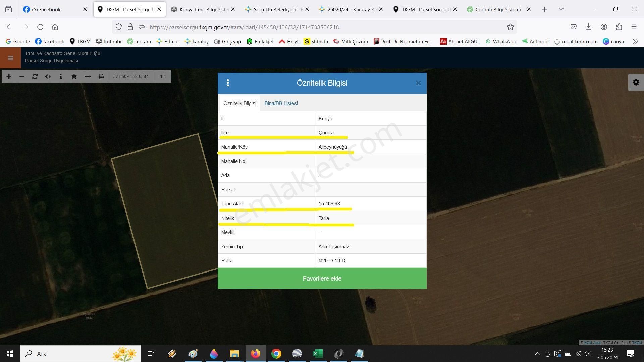Click the zoom out icon on map toolbar

coord(21,76)
